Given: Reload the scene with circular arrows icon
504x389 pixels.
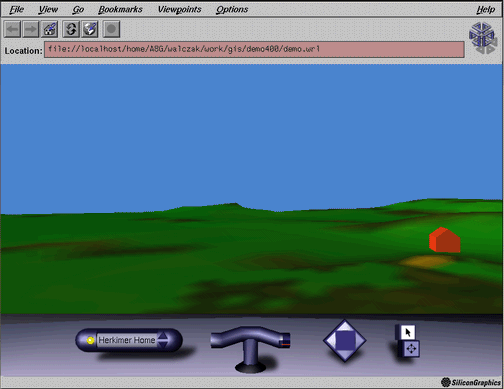Looking at the screenshot, I should coord(71,29).
